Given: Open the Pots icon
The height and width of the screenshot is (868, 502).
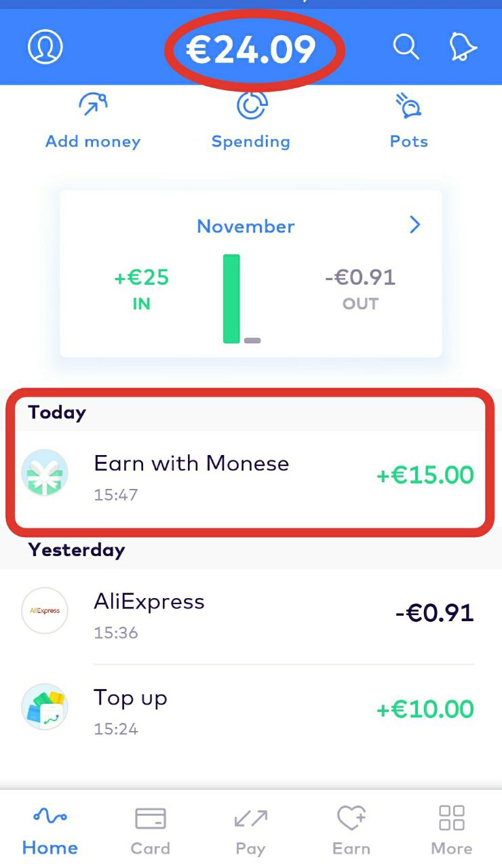Looking at the screenshot, I should 409,106.
